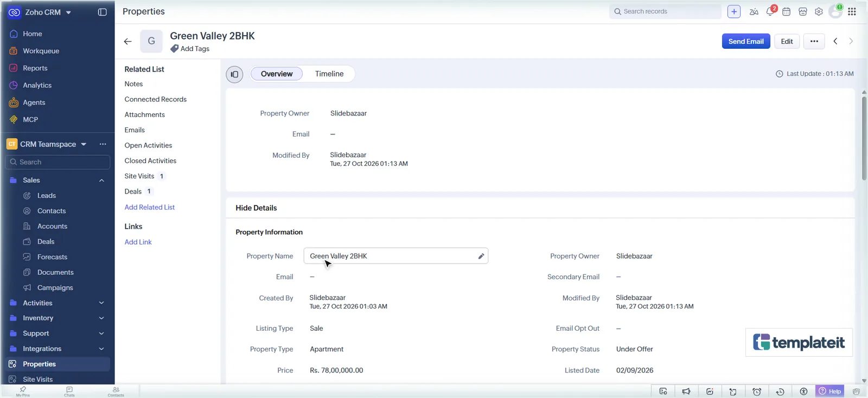The image size is (868, 398).
Task: Collapse the sidebar panel icon near Zoho CRM
Action: point(102,12)
